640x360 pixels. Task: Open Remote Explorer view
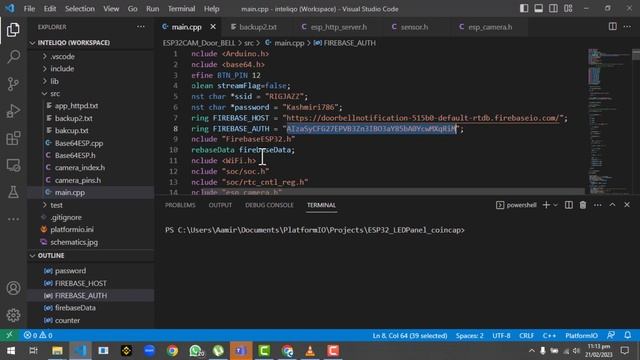[x=13, y=165]
